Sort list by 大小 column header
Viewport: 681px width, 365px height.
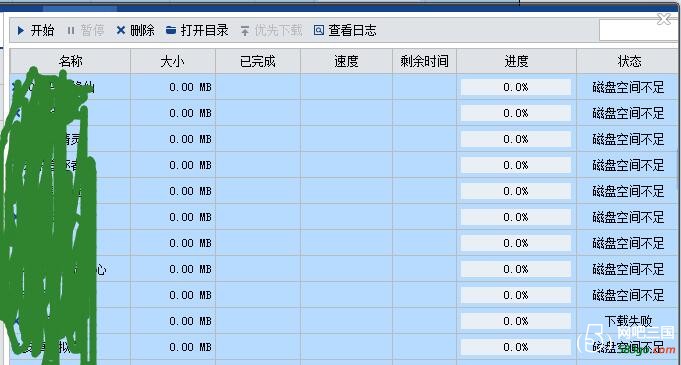172,61
